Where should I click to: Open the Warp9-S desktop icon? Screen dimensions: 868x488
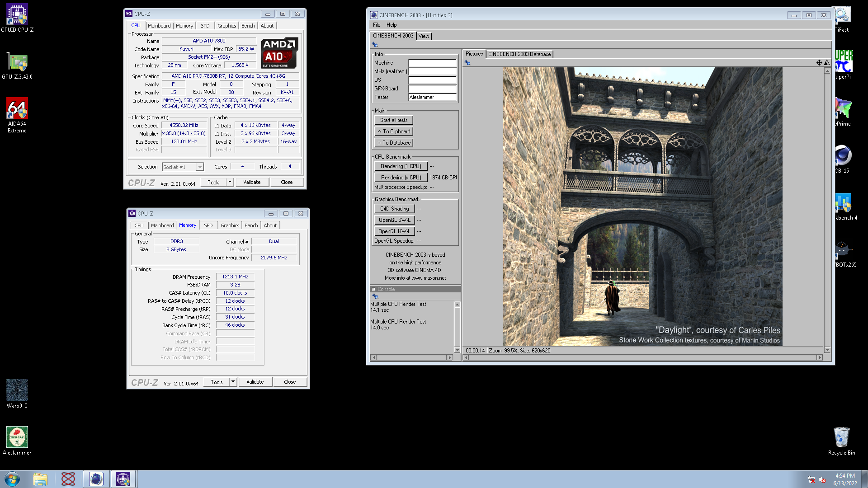point(17,394)
